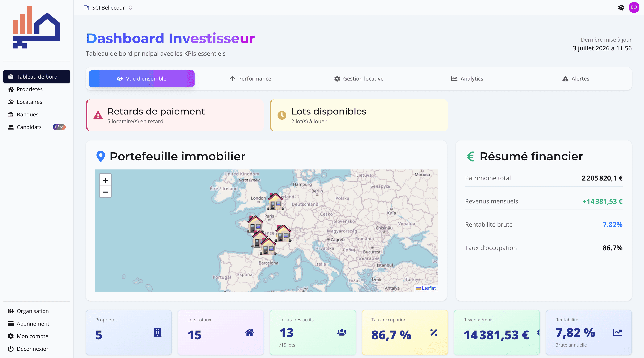Open the Gestion locative tab

pyautogui.click(x=359, y=79)
